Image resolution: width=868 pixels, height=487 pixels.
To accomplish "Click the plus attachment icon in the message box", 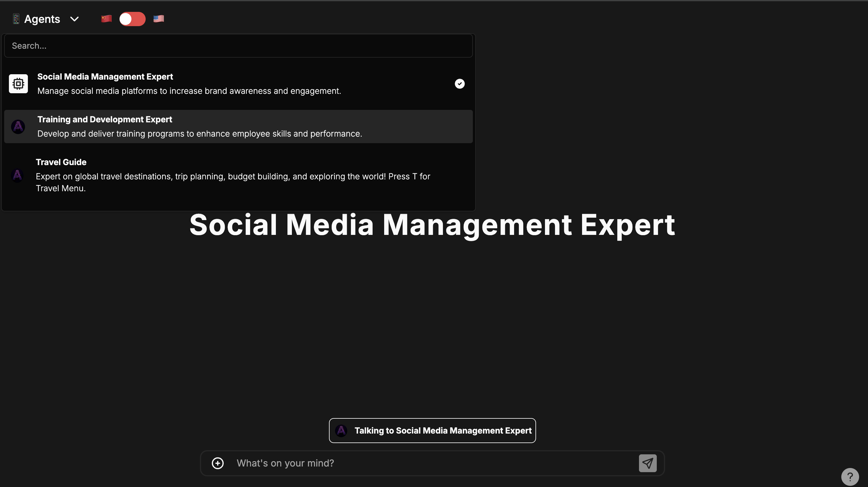I will click(218, 463).
